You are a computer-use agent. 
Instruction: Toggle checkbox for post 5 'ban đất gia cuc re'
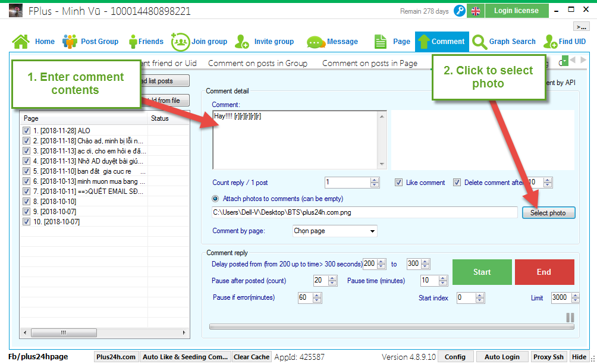click(26, 171)
